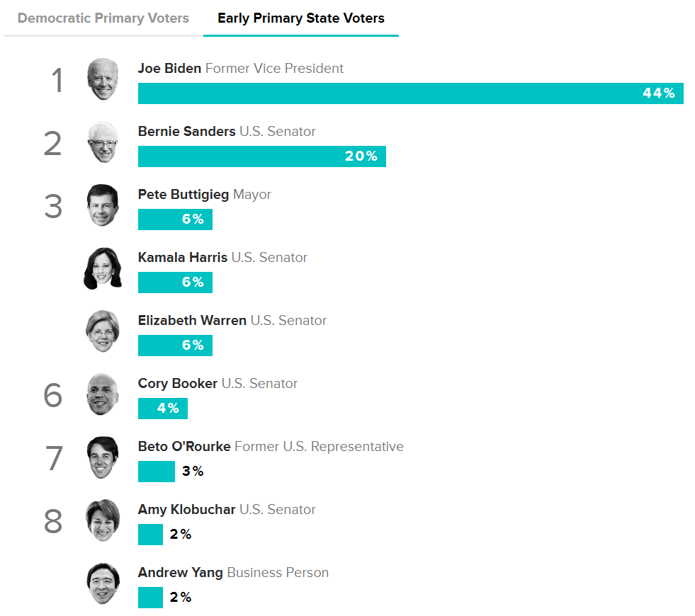The image size is (695, 616).
Task: Click Amy Klobuchar's headshot photo
Action: point(103,520)
